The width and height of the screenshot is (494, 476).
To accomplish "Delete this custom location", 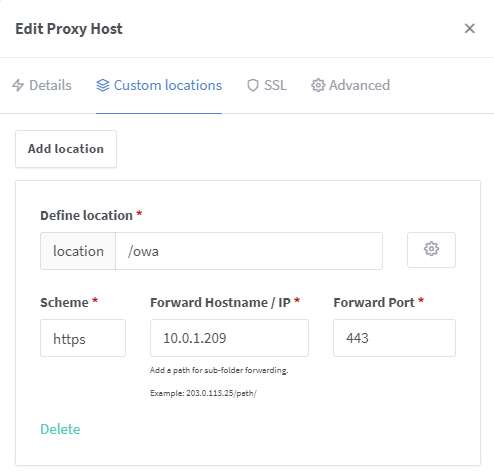I will [60, 429].
